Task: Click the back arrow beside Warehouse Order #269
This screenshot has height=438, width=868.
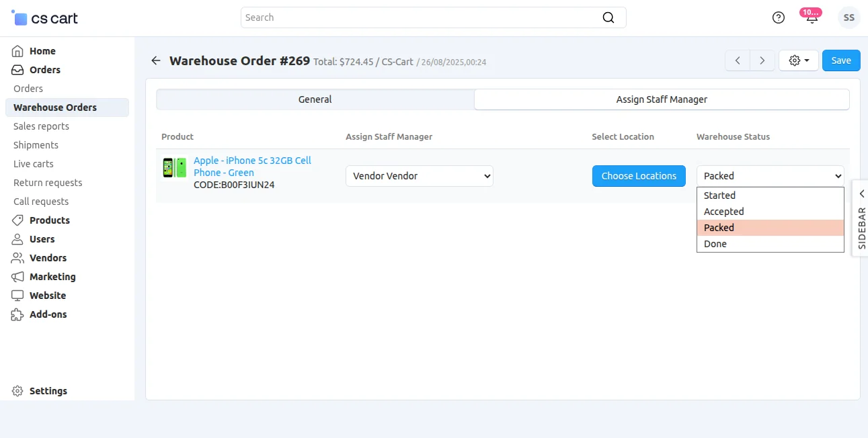Action: coord(156,60)
